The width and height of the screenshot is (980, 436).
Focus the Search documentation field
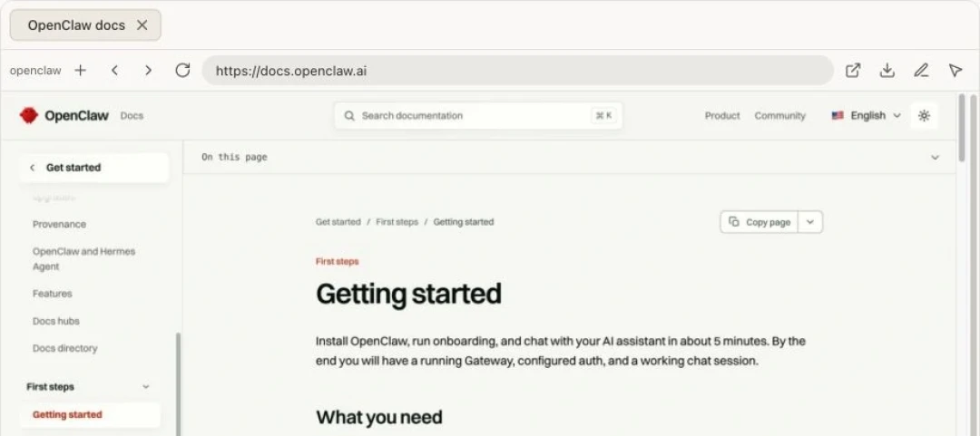(478, 115)
